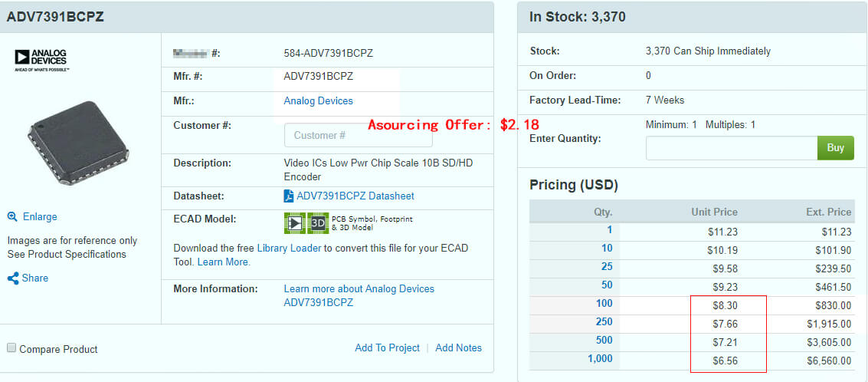Screen dimensions: 868x382
Task: Click the green Buy button
Action: click(x=835, y=148)
